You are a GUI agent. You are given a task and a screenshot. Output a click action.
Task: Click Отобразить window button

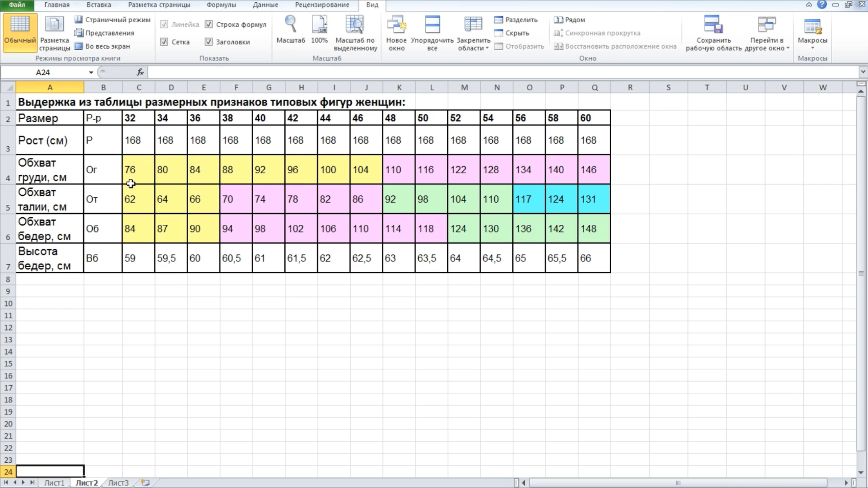(x=519, y=46)
